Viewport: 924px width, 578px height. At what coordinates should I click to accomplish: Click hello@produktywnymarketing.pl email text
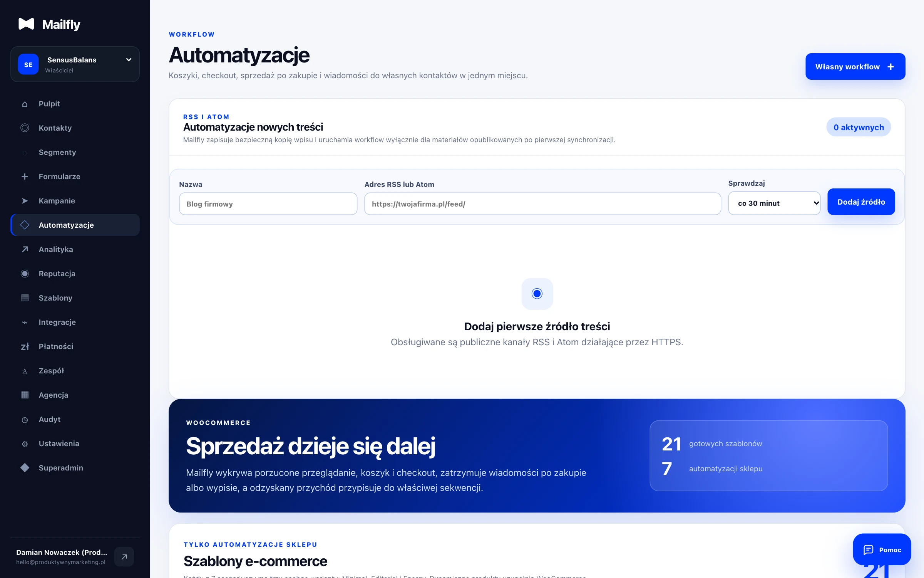61,562
